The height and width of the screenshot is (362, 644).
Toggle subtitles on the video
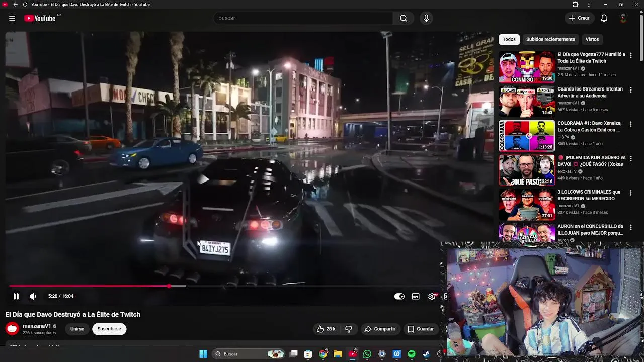416,296
